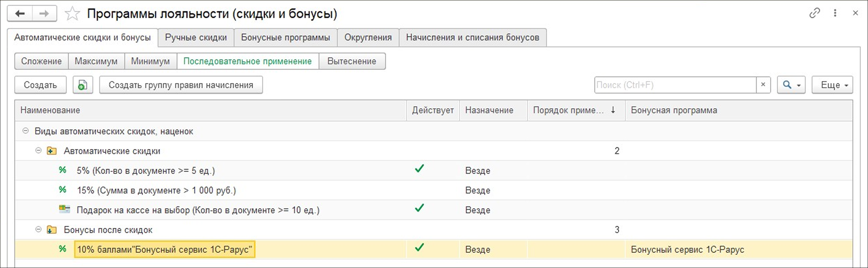The height and width of the screenshot is (268, 868).
Task: Click the back navigation arrow
Action: pyautogui.click(x=20, y=14)
